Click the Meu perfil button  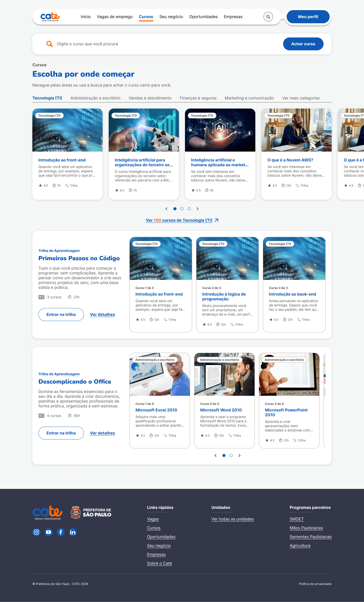(x=308, y=17)
